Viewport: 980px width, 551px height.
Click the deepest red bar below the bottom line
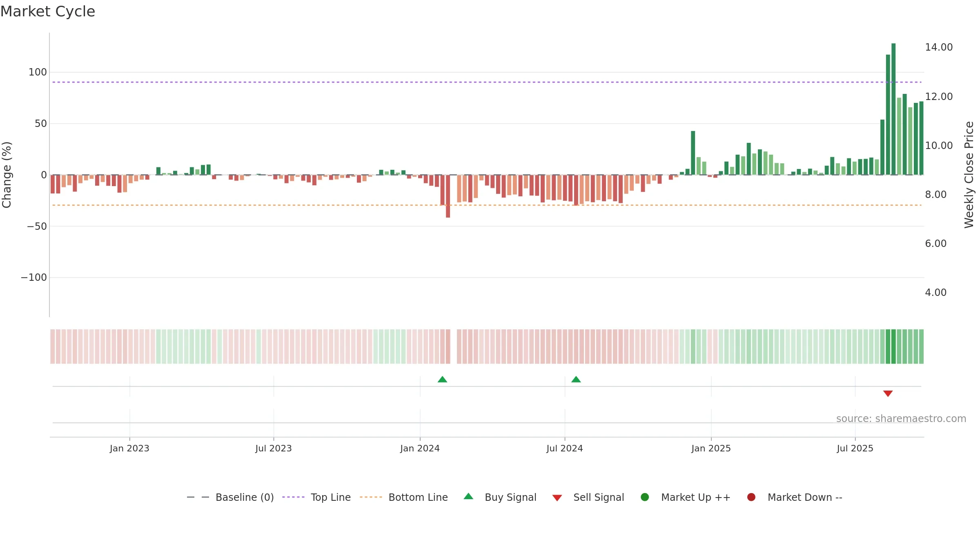tap(448, 196)
